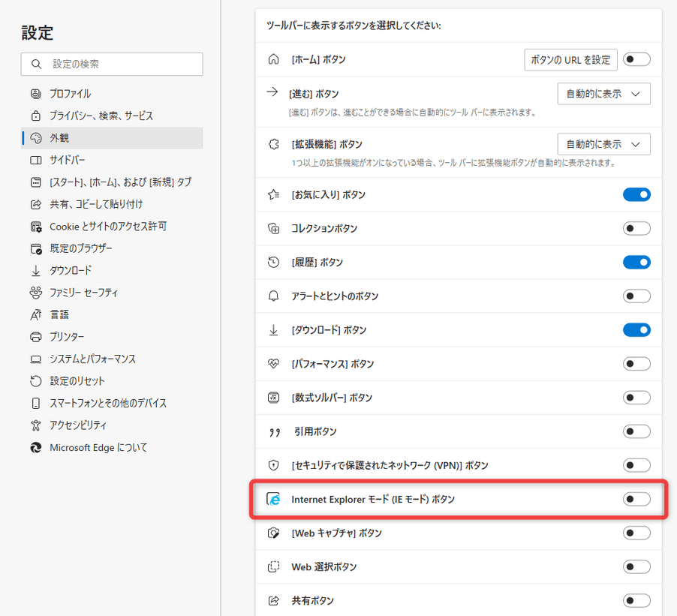Click the home icon in the [ホーム] ボタン row
The image size is (677, 616).
point(273,59)
